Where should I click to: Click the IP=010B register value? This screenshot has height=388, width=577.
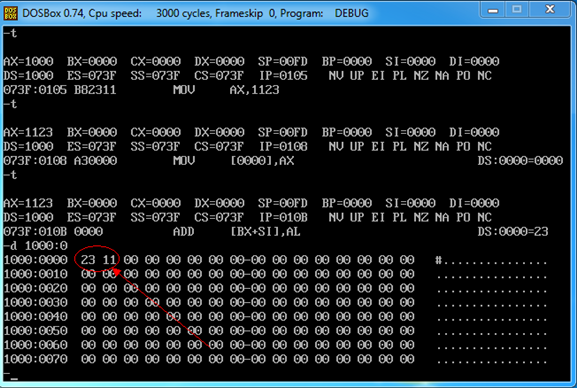(283, 217)
